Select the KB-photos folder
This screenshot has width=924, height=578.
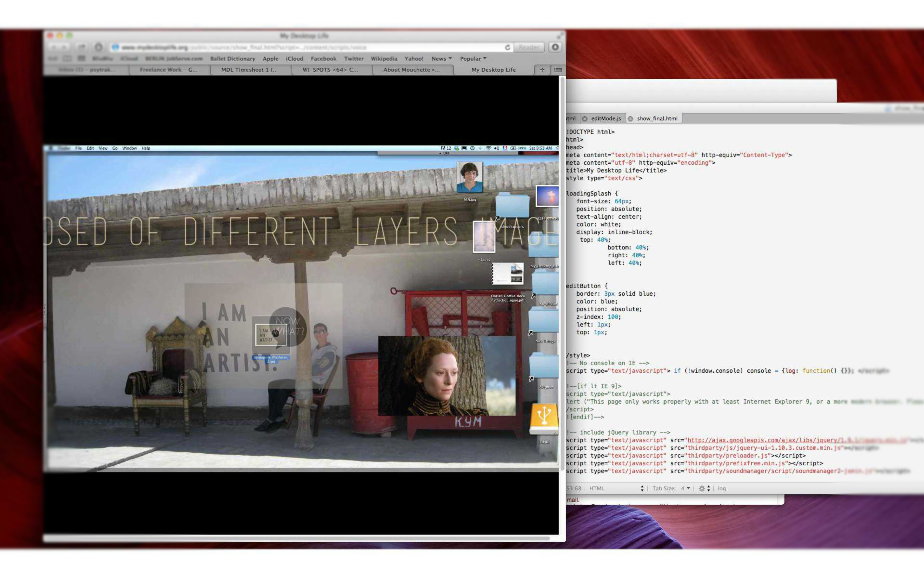[545, 284]
